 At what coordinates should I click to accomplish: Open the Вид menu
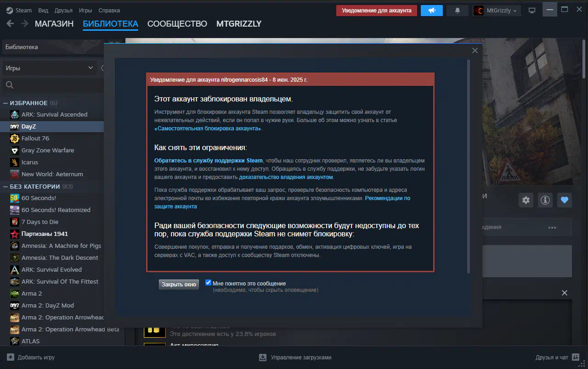coord(43,10)
